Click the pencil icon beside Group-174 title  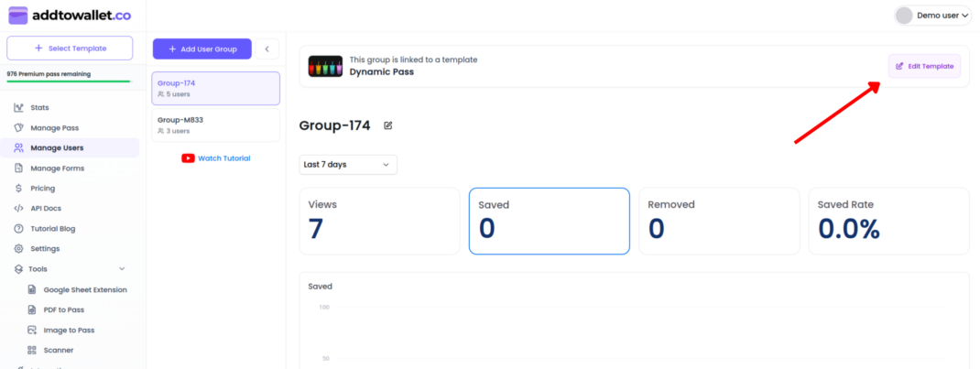point(388,125)
